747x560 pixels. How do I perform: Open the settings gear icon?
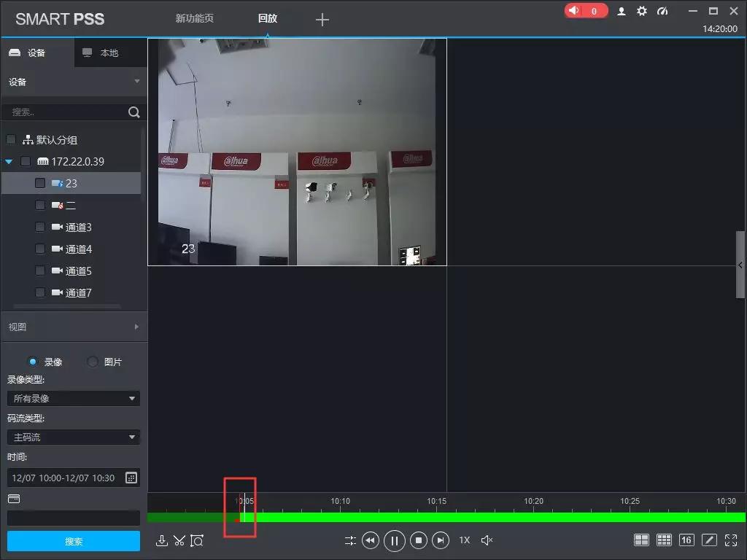(641, 11)
